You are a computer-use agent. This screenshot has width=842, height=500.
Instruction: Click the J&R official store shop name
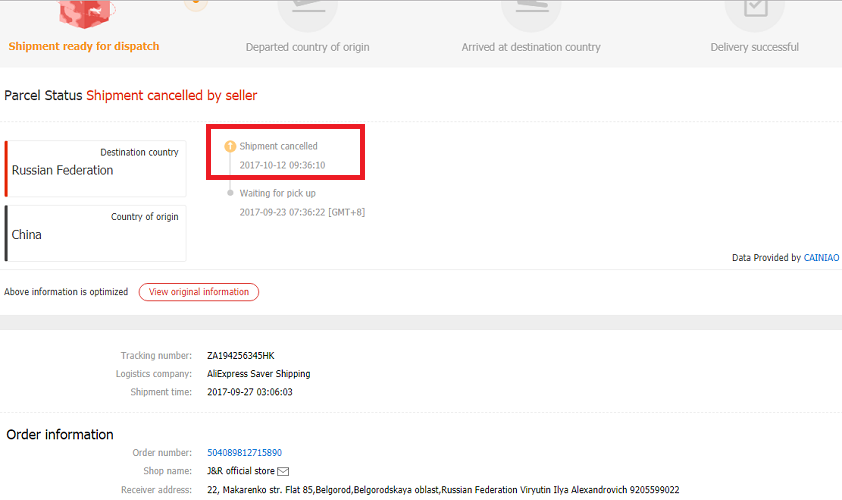click(241, 471)
